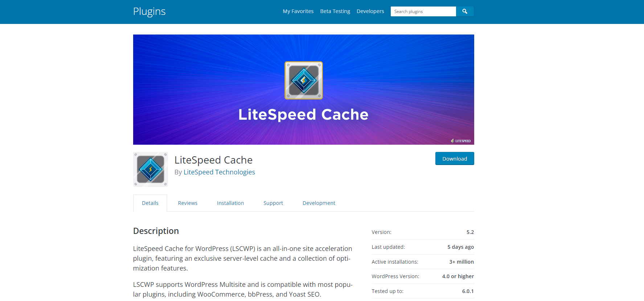644x301 pixels.
Task: Focus the Search plugins input field
Action: [423, 11]
